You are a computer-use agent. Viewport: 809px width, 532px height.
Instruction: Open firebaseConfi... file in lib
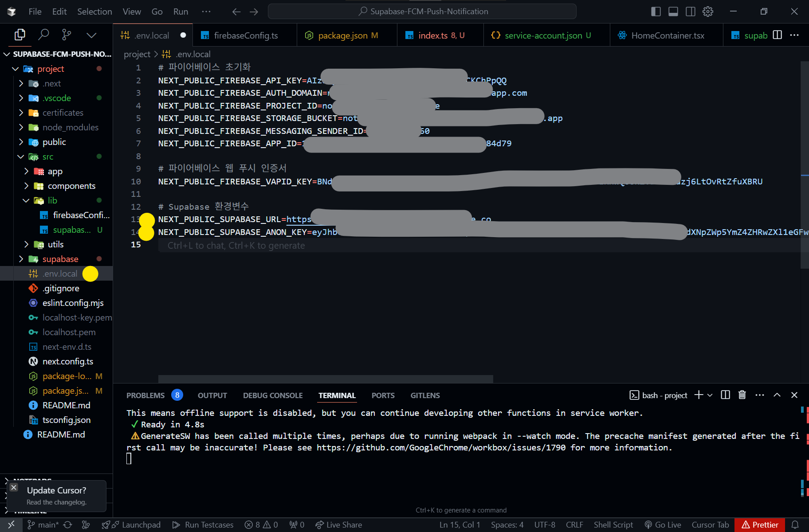point(56,215)
